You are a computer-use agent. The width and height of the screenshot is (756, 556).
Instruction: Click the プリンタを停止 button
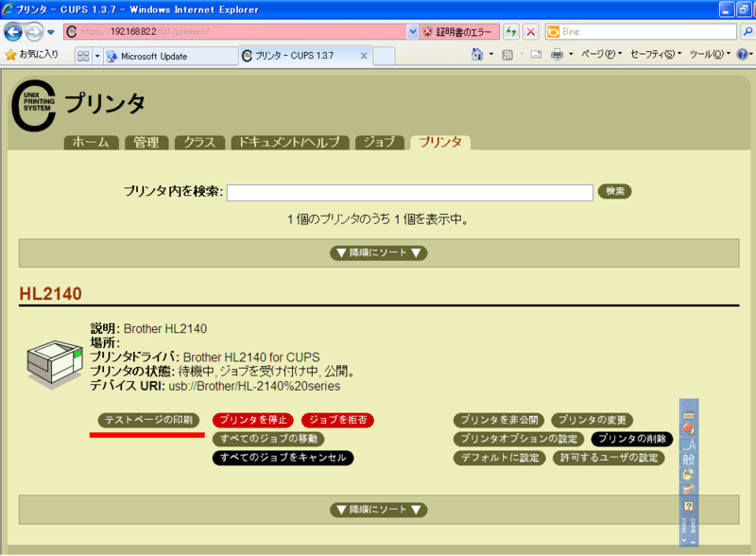pyautogui.click(x=253, y=420)
